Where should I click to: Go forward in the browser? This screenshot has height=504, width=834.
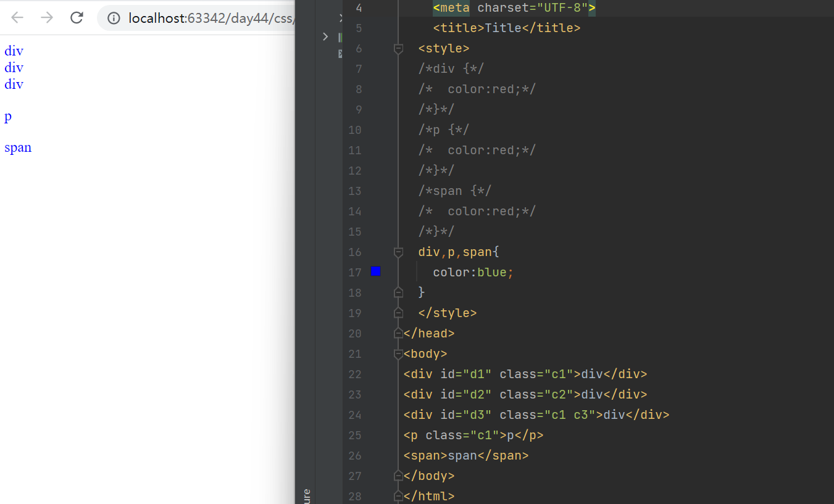click(47, 17)
